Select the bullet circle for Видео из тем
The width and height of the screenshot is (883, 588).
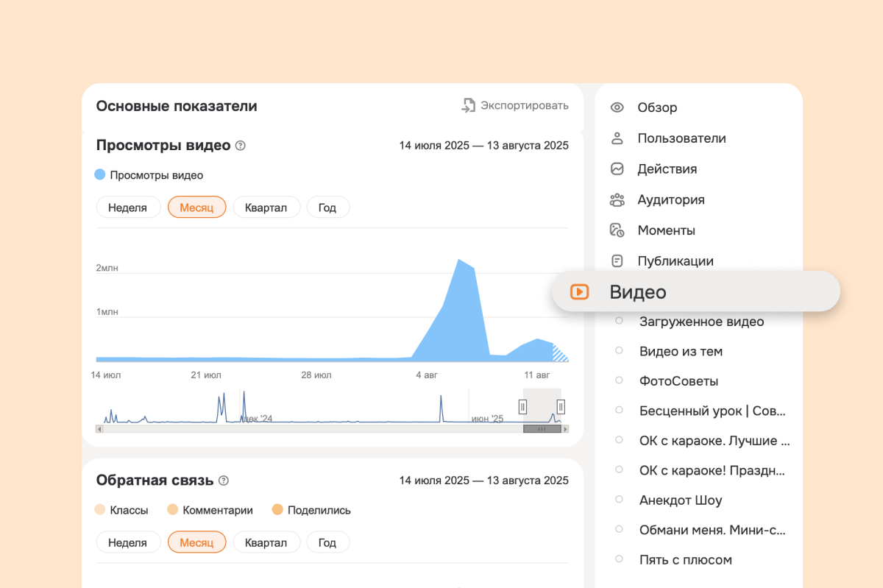tap(619, 351)
